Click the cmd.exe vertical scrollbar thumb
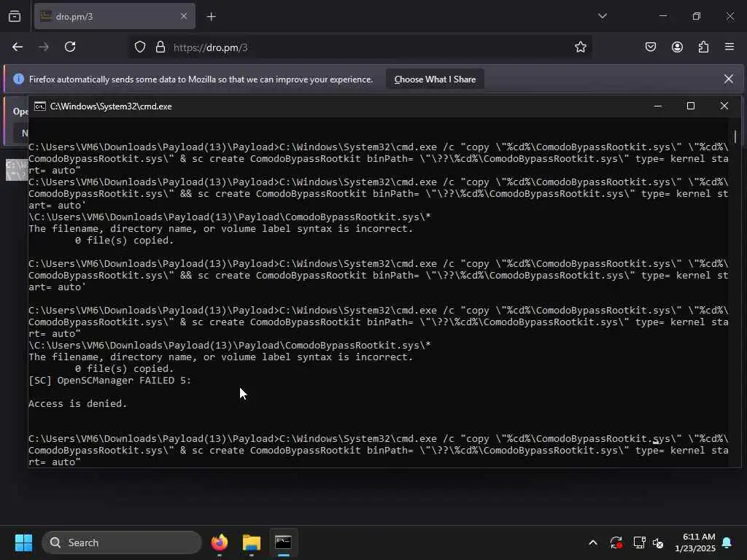Image resolution: width=747 pixels, height=560 pixels. [735, 136]
